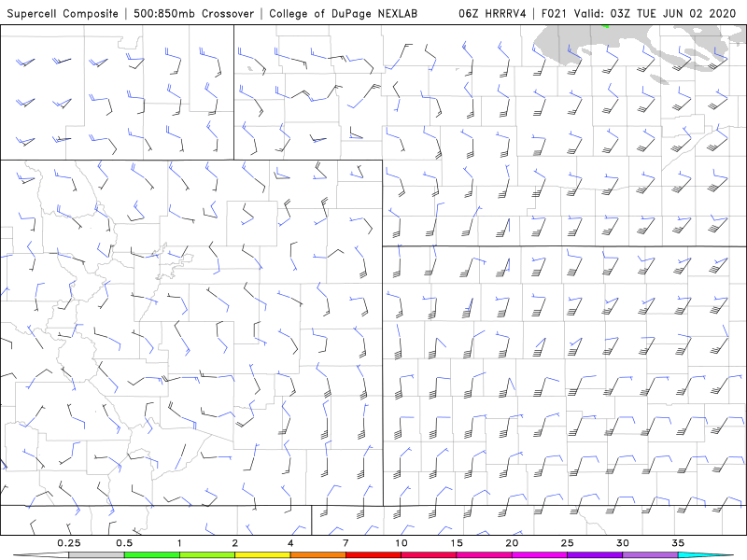Select the cyan arrow end of color bar
Screen dimensions: 747x560
[706, 555]
